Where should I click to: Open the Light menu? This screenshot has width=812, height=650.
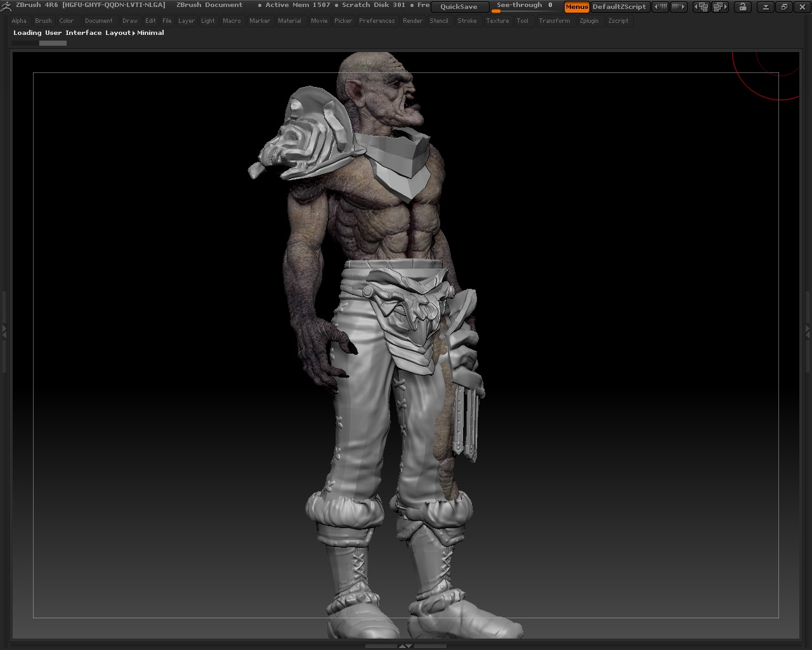click(x=208, y=21)
